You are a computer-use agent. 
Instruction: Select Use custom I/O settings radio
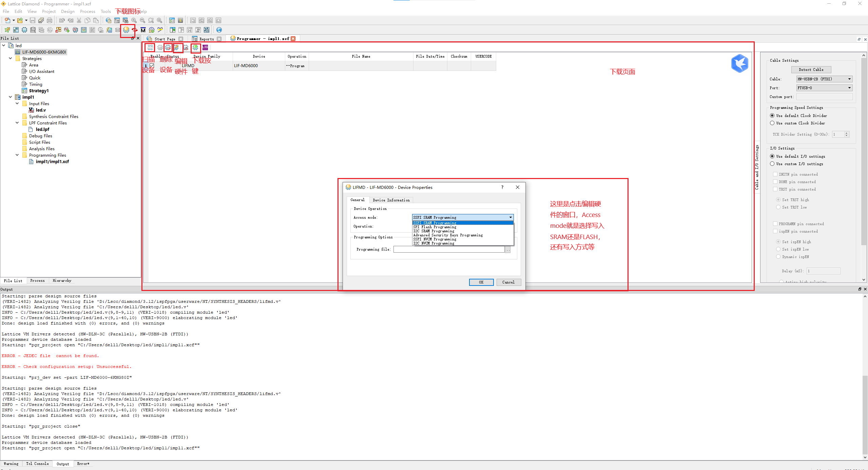[x=772, y=164]
